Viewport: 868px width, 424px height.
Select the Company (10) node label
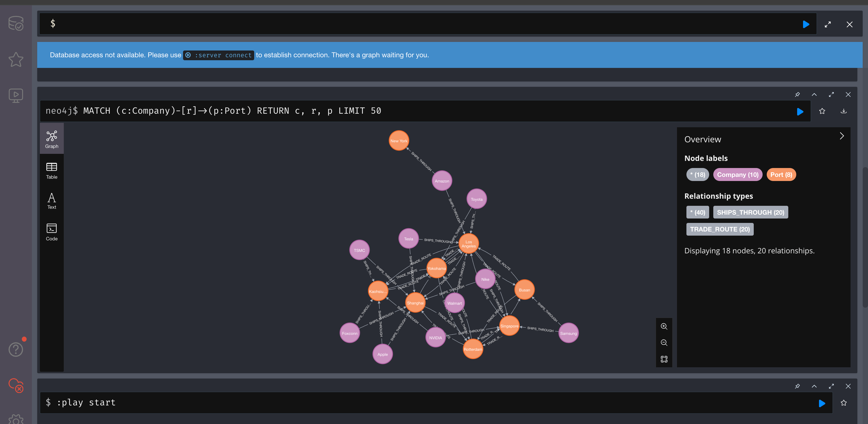click(x=738, y=175)
